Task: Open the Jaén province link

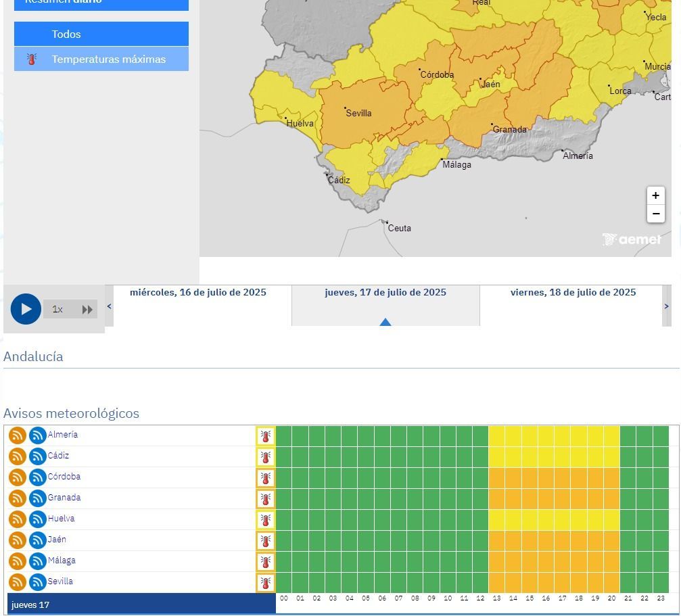Action: pos(57,540)
